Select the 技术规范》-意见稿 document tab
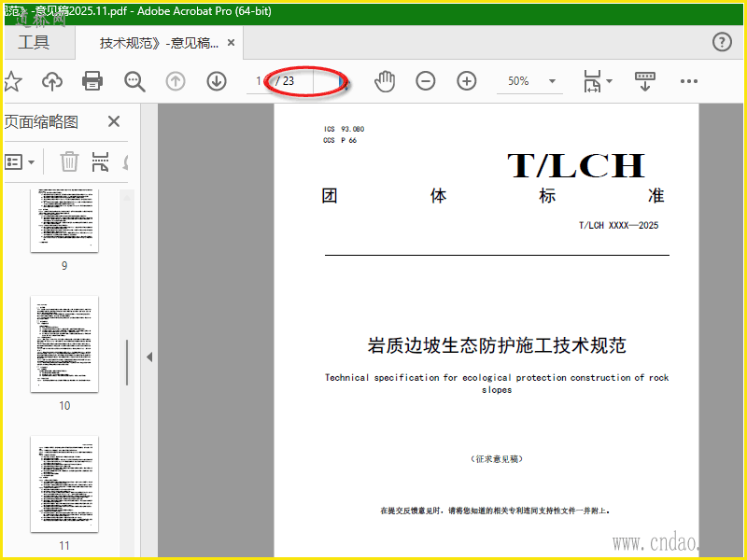Screen dimensions: 747x560 point(159,43)
